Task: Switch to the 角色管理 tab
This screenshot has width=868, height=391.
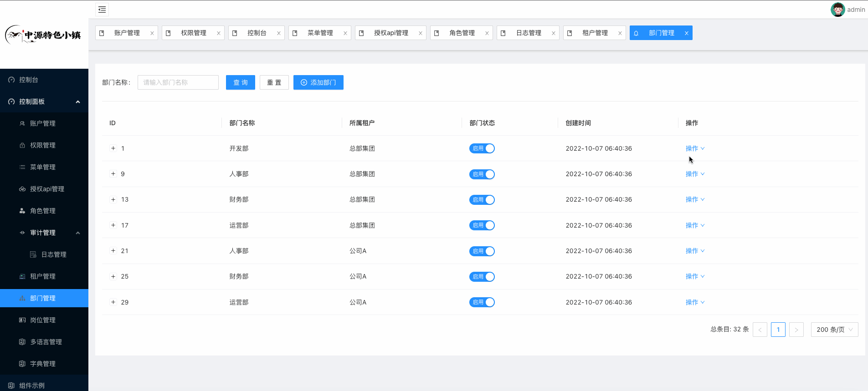Action: click(462, 33)
